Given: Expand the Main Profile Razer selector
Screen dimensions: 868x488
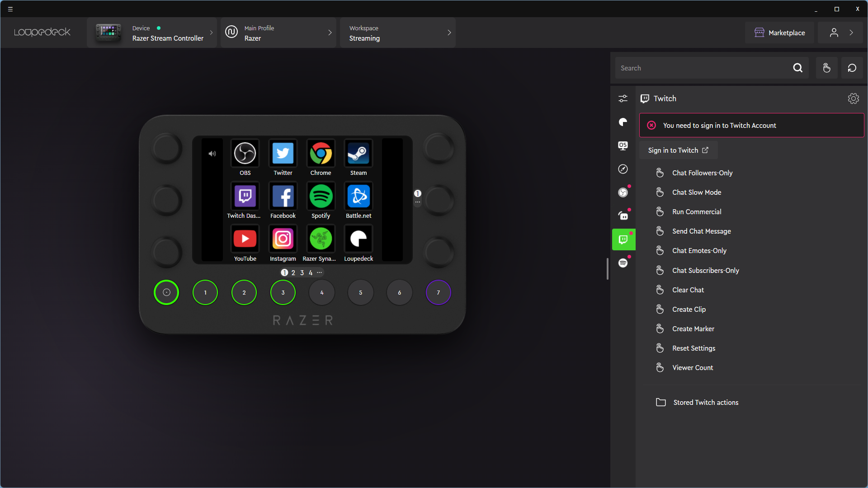Looking at the screenshot, I should point(278,33).
